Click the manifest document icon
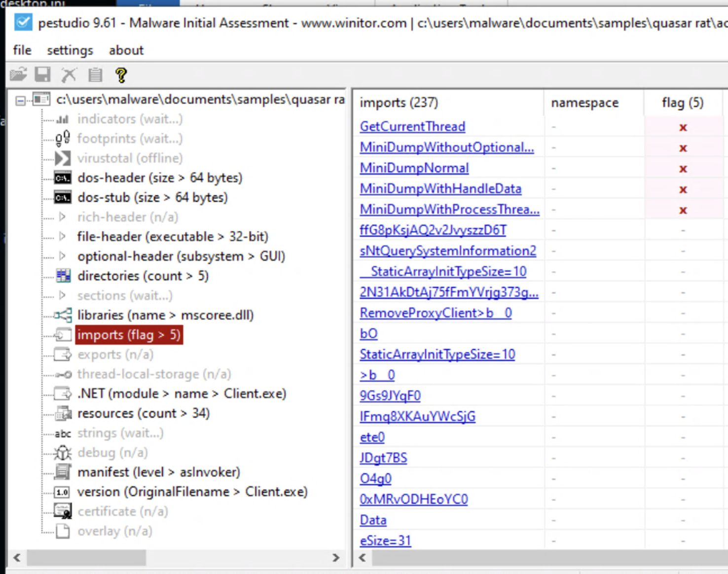The image size is (728, 574). pos(63,472)
